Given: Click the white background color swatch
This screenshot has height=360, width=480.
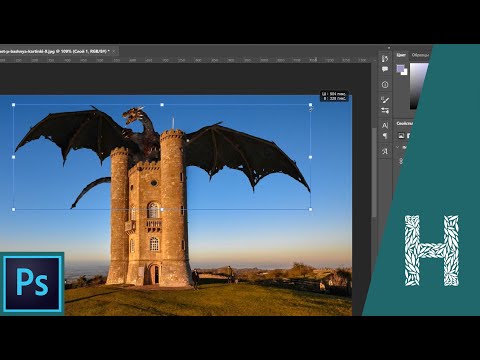Looking at the screenshot, I should (x=404, y=72).
